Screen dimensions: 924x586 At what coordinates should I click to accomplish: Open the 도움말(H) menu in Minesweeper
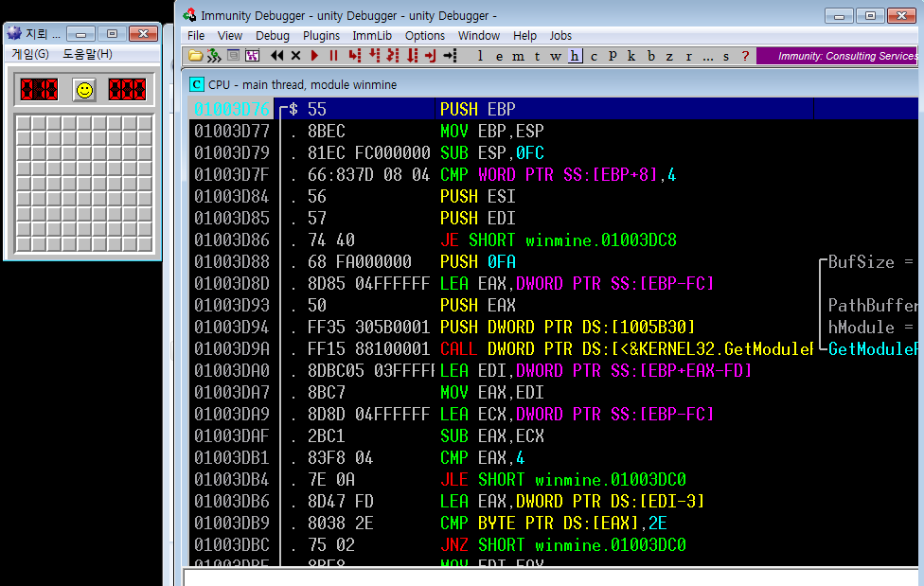click(x=87, y=54)
